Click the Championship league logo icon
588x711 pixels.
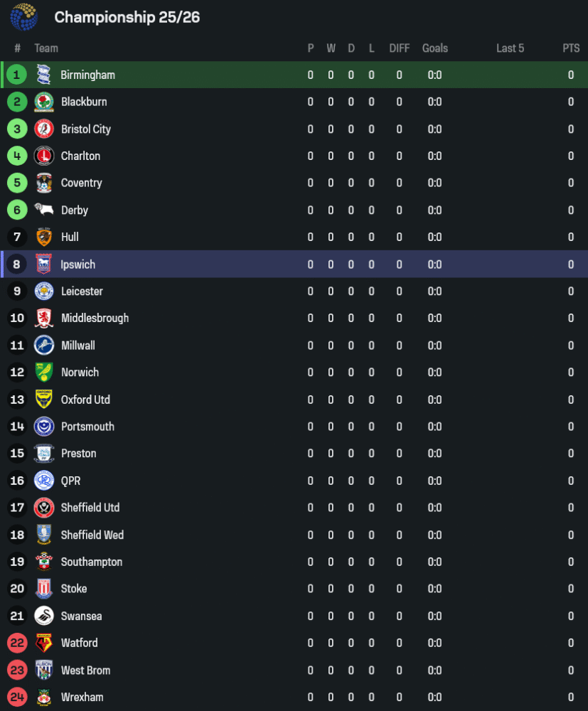[x=24, y=17]
